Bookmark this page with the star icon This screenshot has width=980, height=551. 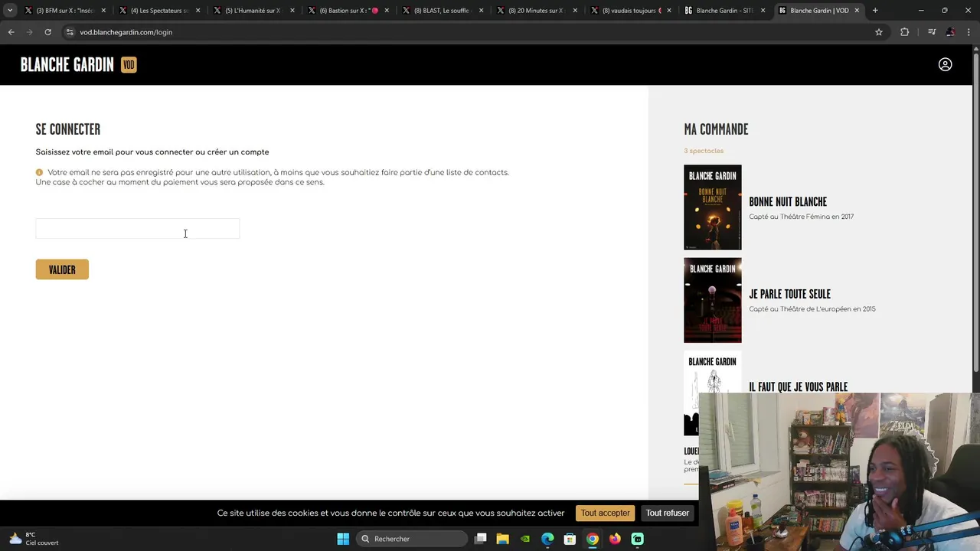879,32
